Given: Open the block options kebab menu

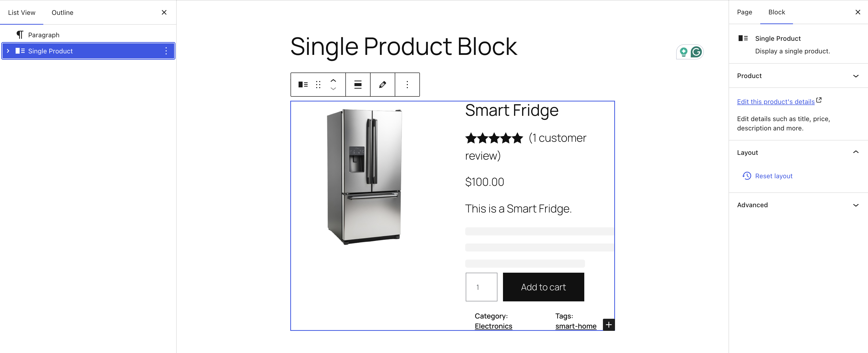Looking at the screenshot, I should coord(407,84).
